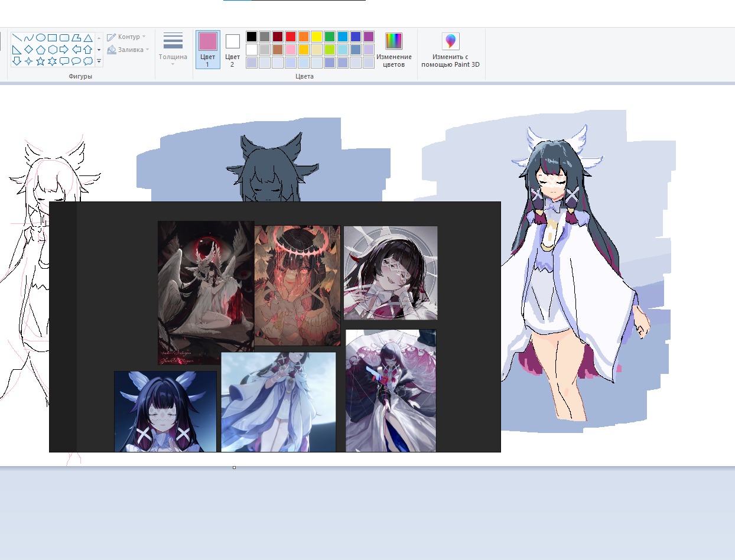
Task: Pick the orange color swatch
Action: (x=304, y=37)
